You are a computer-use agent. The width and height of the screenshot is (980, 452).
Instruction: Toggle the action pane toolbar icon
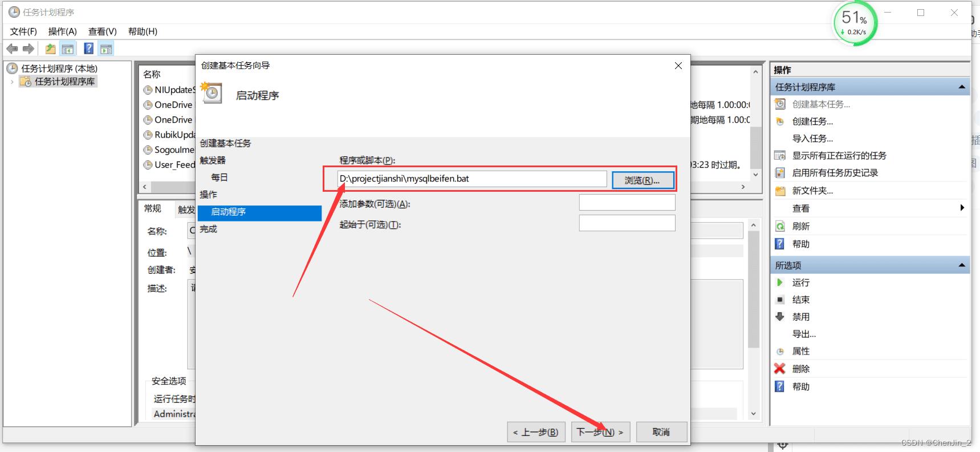coord(106,49)
